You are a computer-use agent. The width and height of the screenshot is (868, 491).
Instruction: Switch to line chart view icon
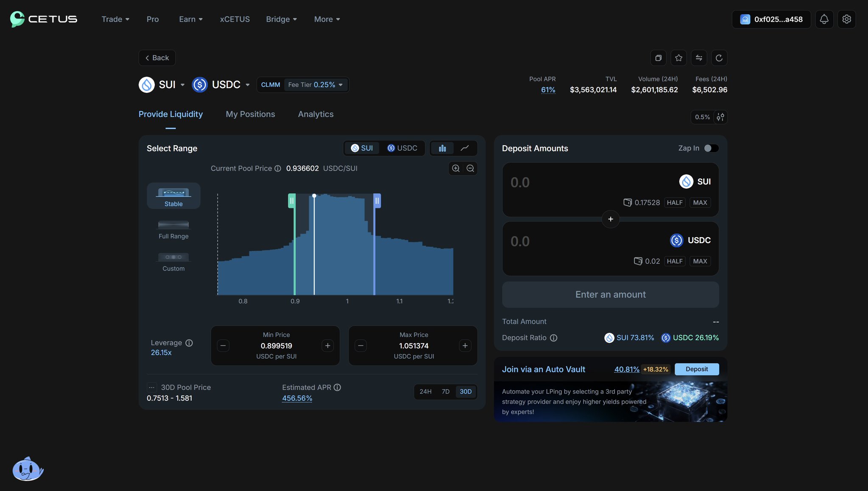[x=465, y=148]
